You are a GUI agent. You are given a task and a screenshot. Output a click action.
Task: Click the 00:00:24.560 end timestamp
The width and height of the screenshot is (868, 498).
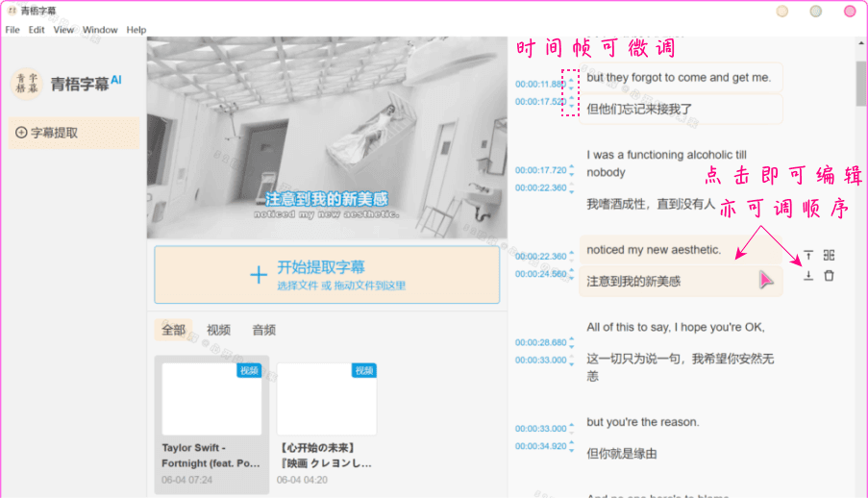(541, 274)
